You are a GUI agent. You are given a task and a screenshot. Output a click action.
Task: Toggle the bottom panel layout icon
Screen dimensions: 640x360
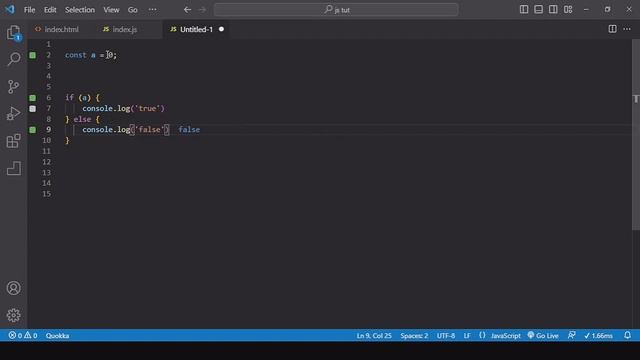(538, 9)
